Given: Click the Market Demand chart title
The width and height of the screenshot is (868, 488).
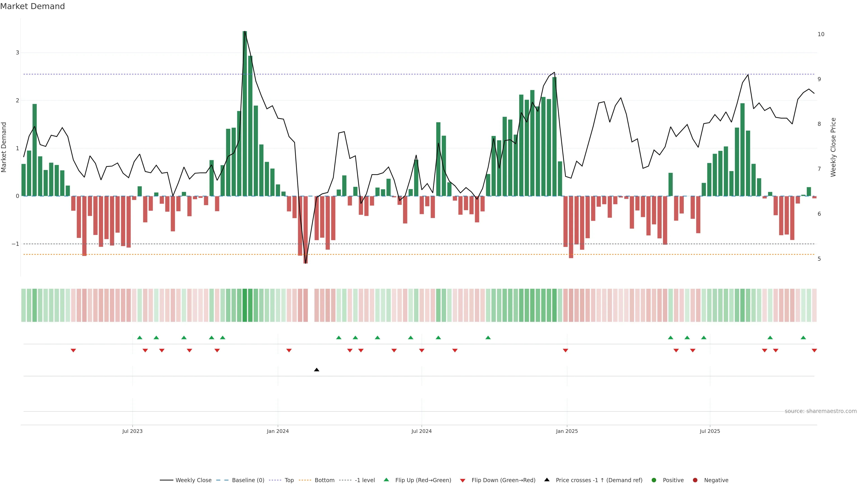Looking at the screenshot, I should tap(32, 6).
